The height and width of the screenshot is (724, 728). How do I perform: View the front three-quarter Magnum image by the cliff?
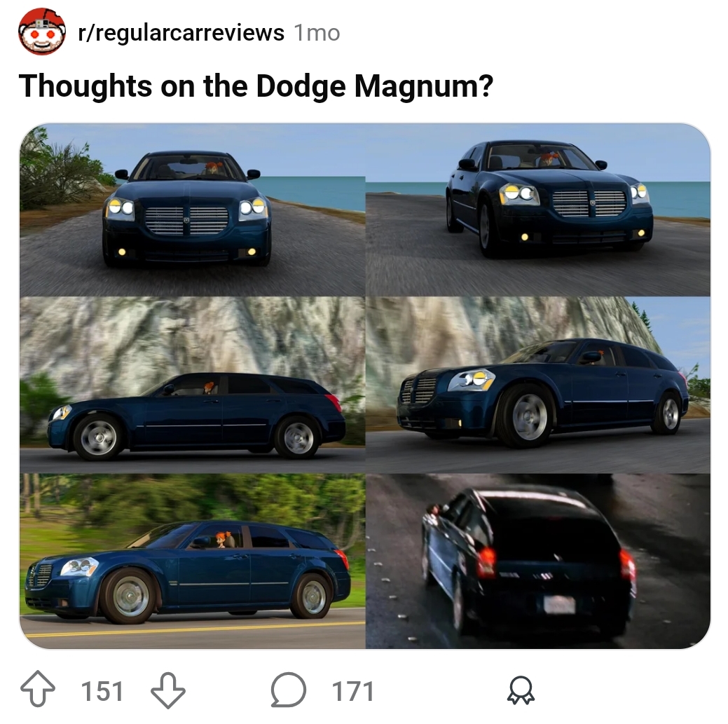point(538,385)
